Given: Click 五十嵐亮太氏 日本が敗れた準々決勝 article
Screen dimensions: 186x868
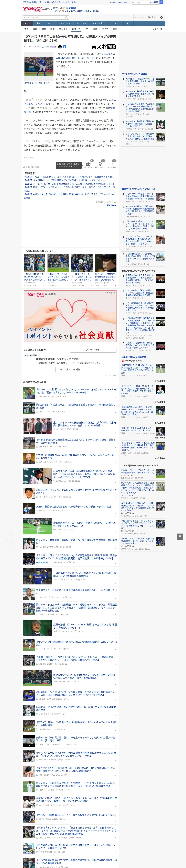Looking at the screenshot, I should pos(76,592).
